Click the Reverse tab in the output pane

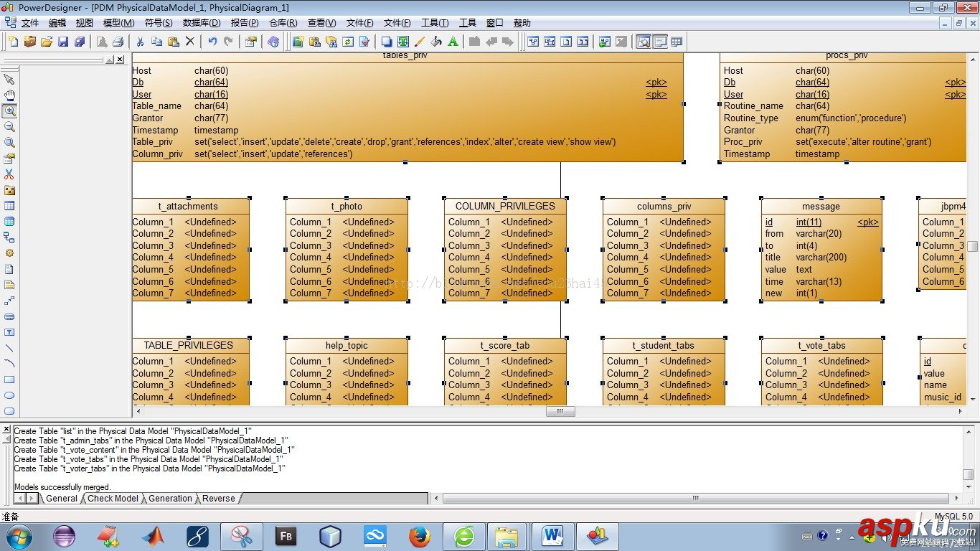click(218, 499)
